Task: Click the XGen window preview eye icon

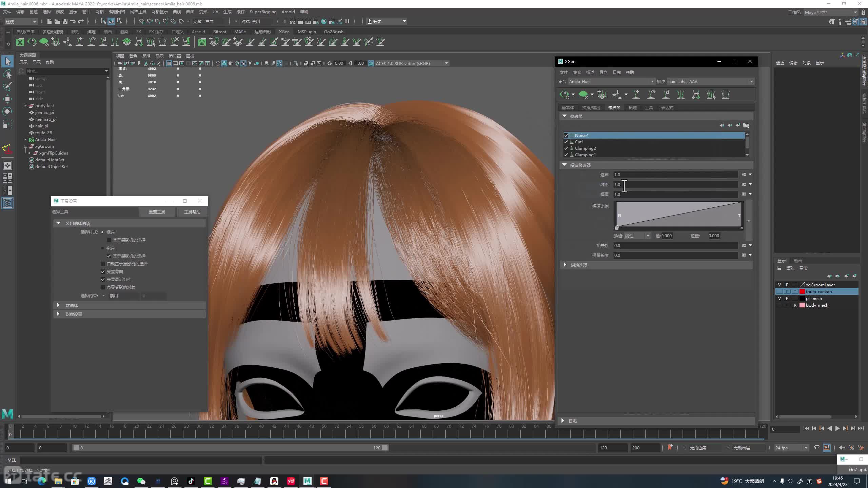Action: (564, 95)
